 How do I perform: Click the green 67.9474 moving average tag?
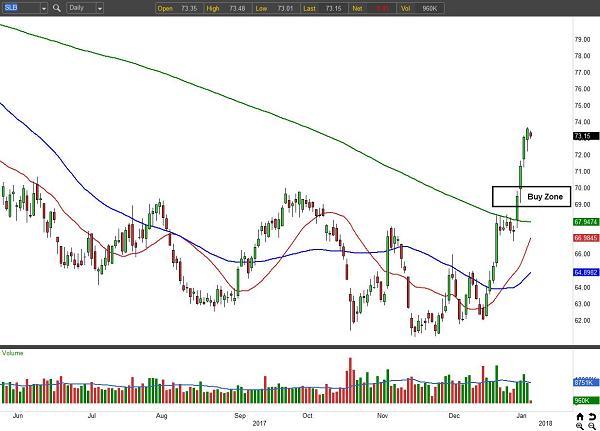(558, 222)
